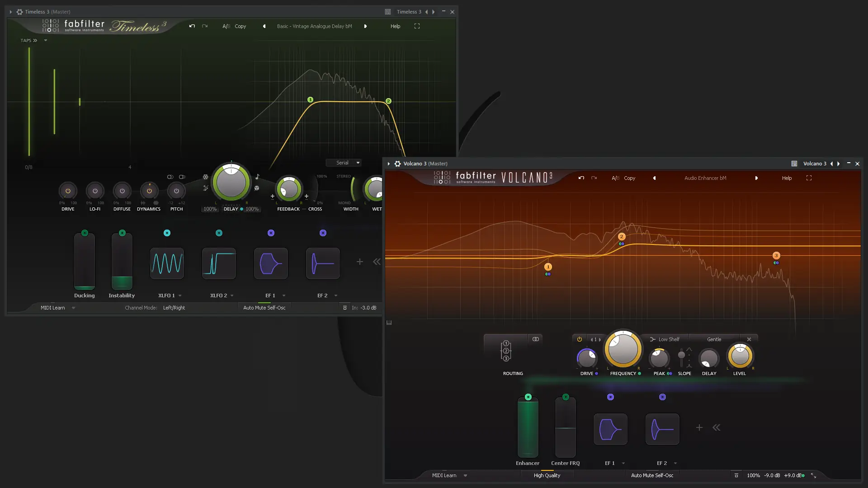Open the Routing diagram in Volcano 3
This screenshot has height=488, width=868.
(x=506, y=351)
